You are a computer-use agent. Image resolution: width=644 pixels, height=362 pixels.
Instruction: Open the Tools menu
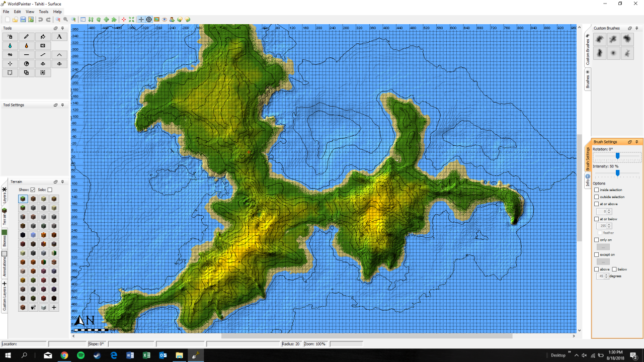click(x=43, y=11)
